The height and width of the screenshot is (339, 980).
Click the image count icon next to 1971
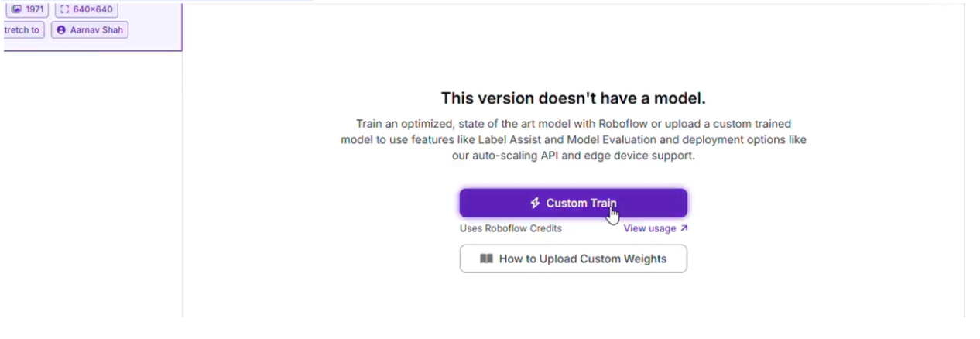[16, 9]
